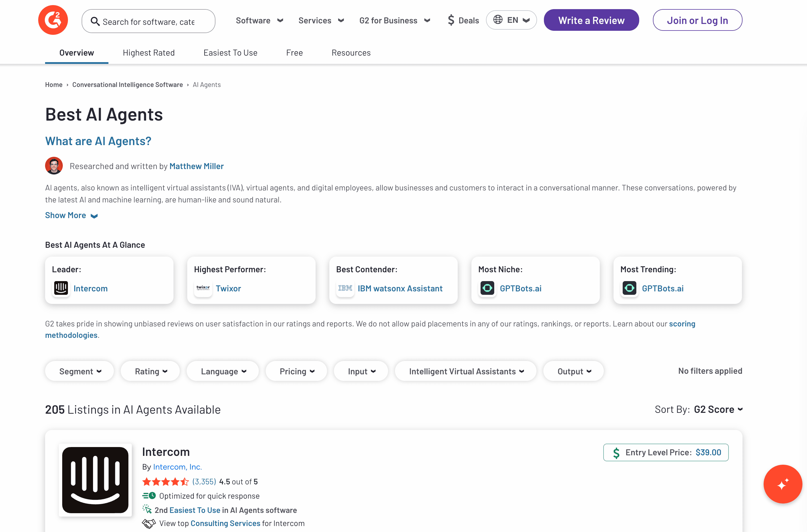The width and height of the screenshot is (807, 532).
Task: Click the Deals dollar sign icon
Action: click(451, 20)
